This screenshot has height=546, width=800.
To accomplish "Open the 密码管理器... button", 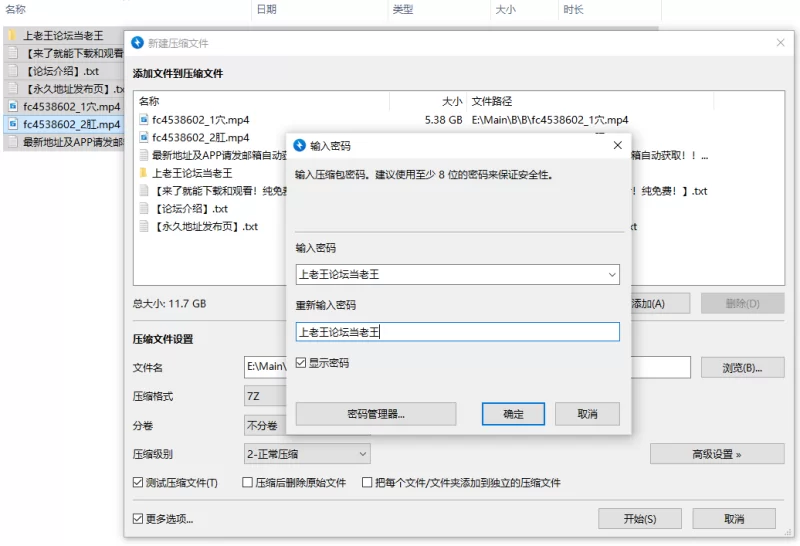I will [x=376, y=414].
